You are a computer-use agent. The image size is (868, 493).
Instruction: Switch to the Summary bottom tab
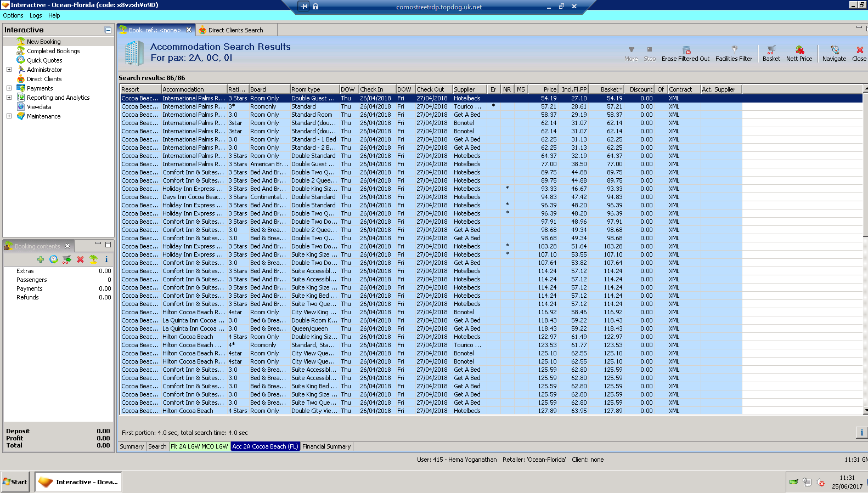132,446
